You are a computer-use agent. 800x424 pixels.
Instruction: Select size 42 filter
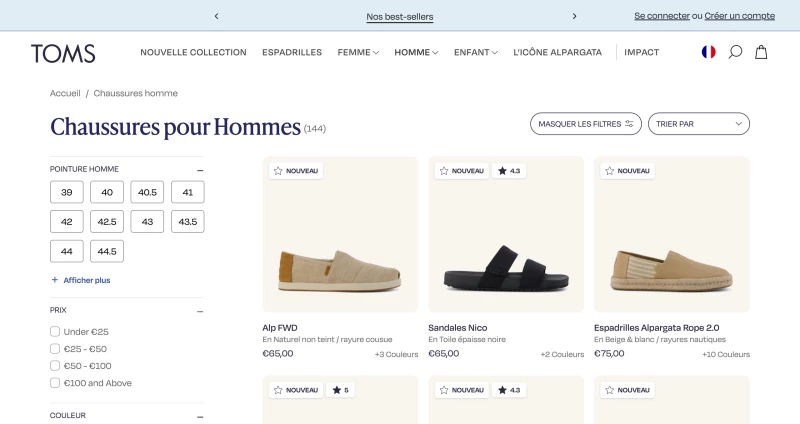coord(67,221)
